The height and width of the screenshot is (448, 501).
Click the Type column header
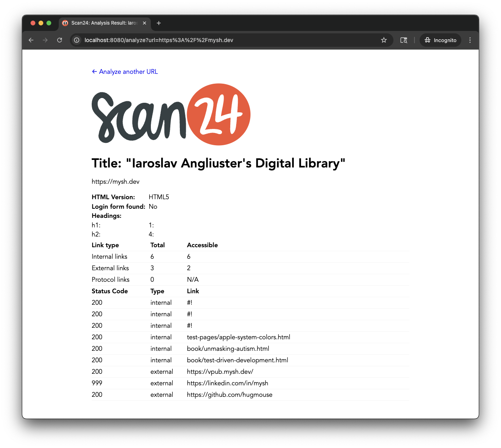coord(157,291)
